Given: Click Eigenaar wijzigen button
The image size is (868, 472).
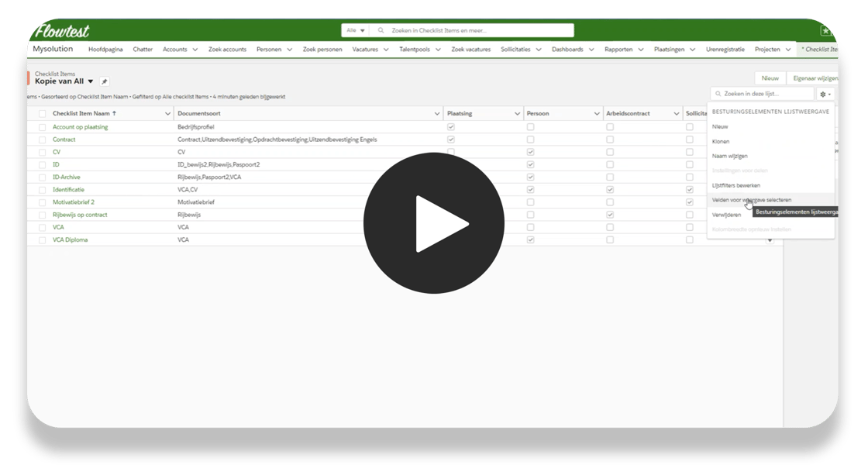Looking at the screenshot, I should 815,78.
